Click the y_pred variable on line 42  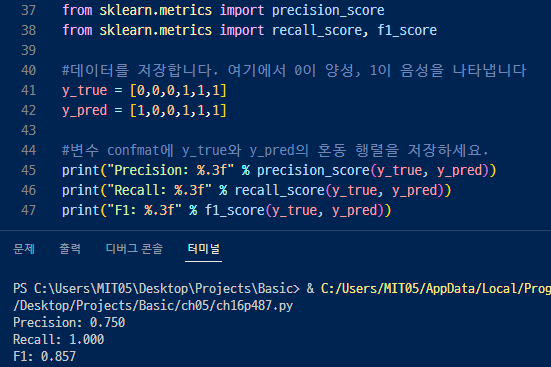(x=84, y=111)
